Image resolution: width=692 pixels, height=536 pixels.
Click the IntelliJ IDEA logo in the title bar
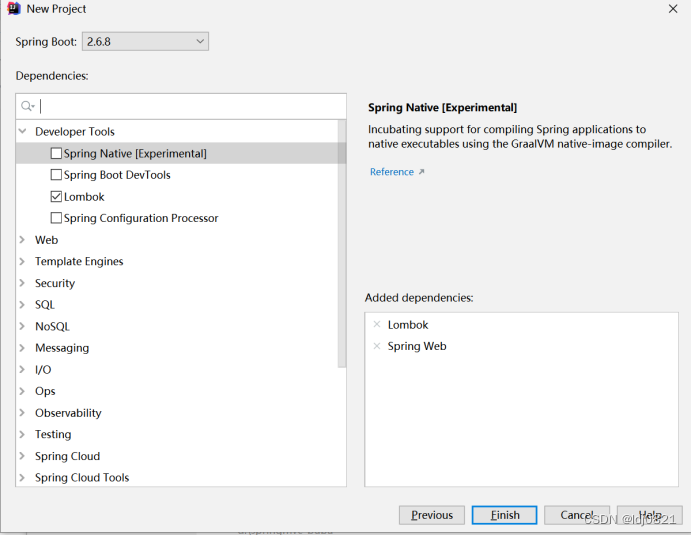pos(14,8)
